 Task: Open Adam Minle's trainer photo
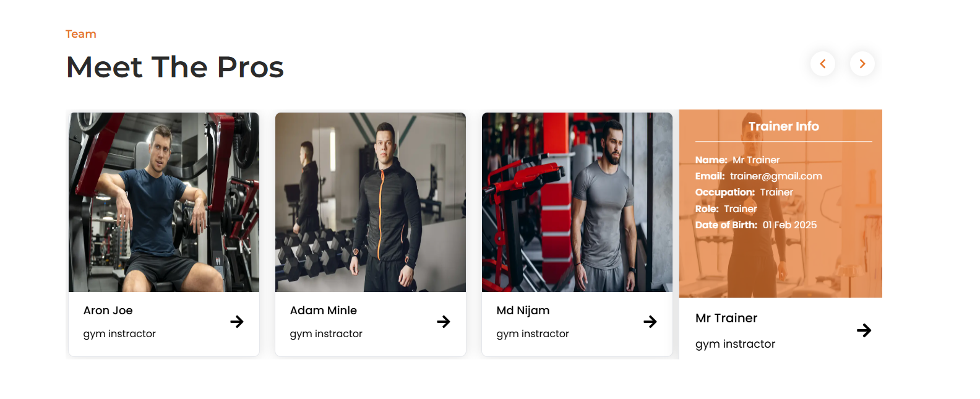371,202
